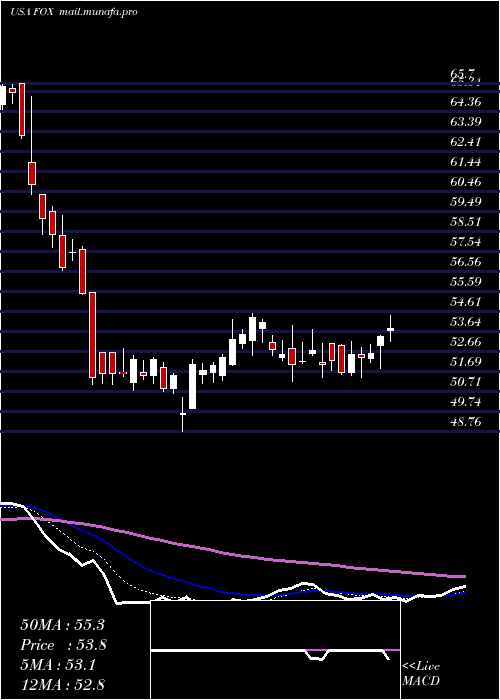
Task: Select the 48.76 price axis label
Action: 466,421
